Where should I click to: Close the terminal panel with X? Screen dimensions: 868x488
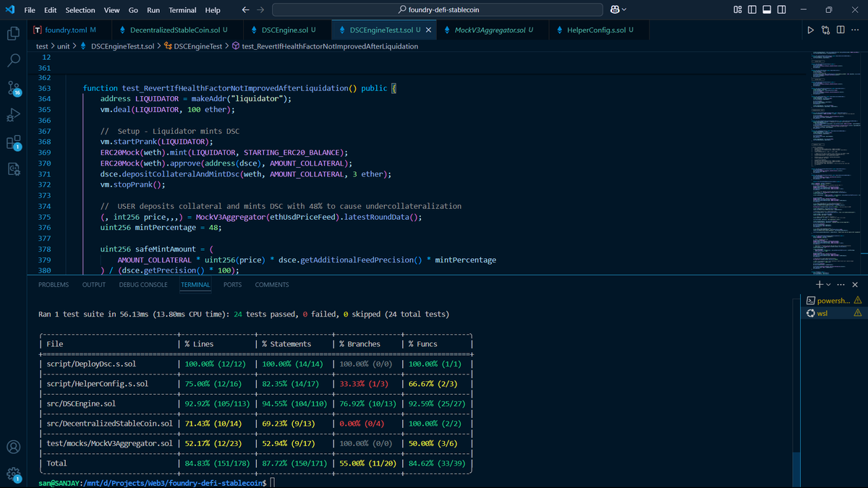[x=855, y=285]
